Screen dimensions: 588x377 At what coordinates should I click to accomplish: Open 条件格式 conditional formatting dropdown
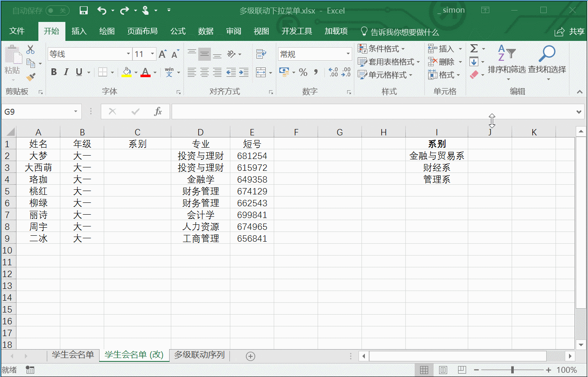click(381, 49)
